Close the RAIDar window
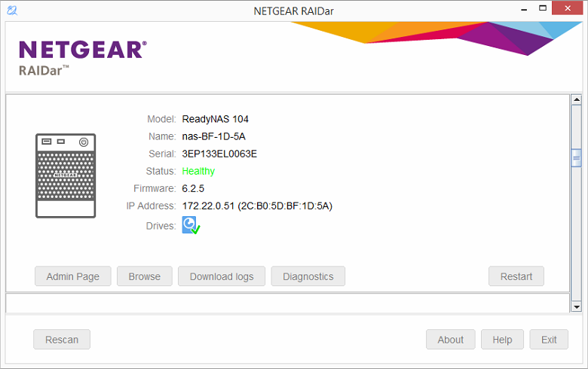 tap(568, 8)
